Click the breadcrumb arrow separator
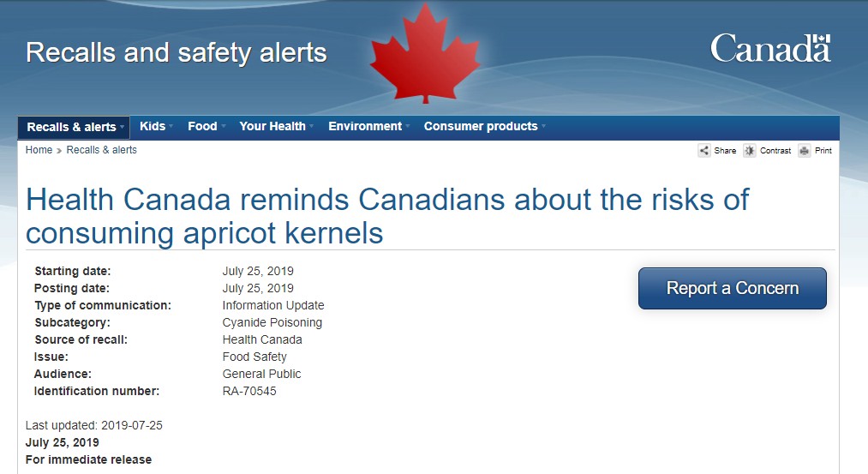Viewport: 868px width, 474px height. click(59, 151)
